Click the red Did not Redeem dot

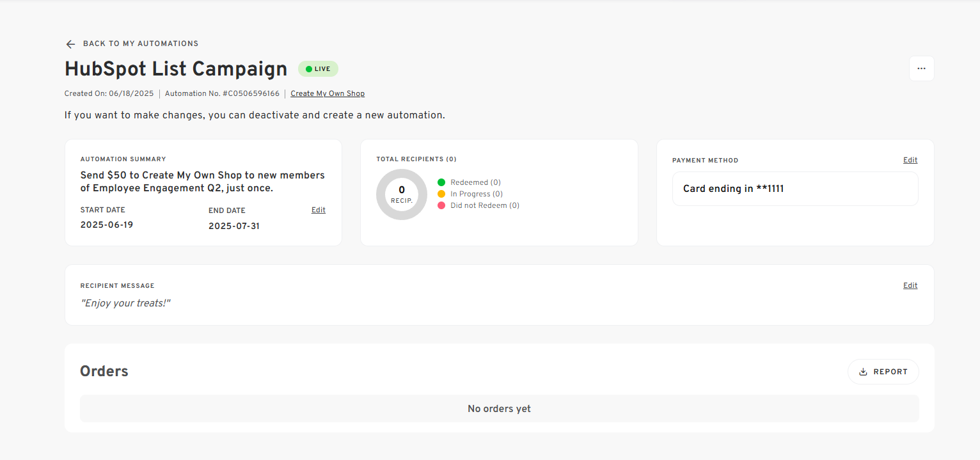[441, 205]
